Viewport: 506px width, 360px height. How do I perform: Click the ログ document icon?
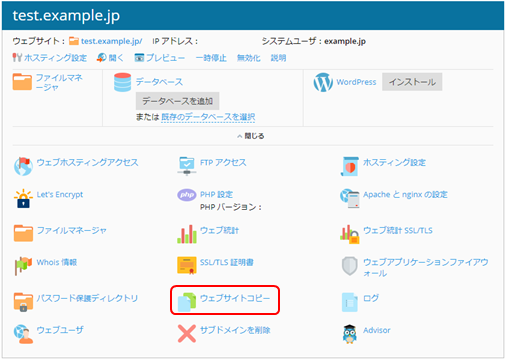(x=350, y=302)
